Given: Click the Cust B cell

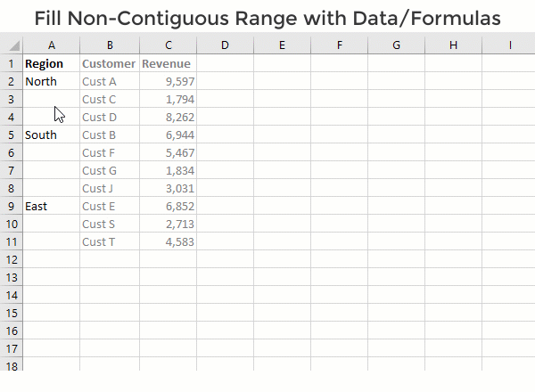Looking at the screenshot, I should coord(109,135).
